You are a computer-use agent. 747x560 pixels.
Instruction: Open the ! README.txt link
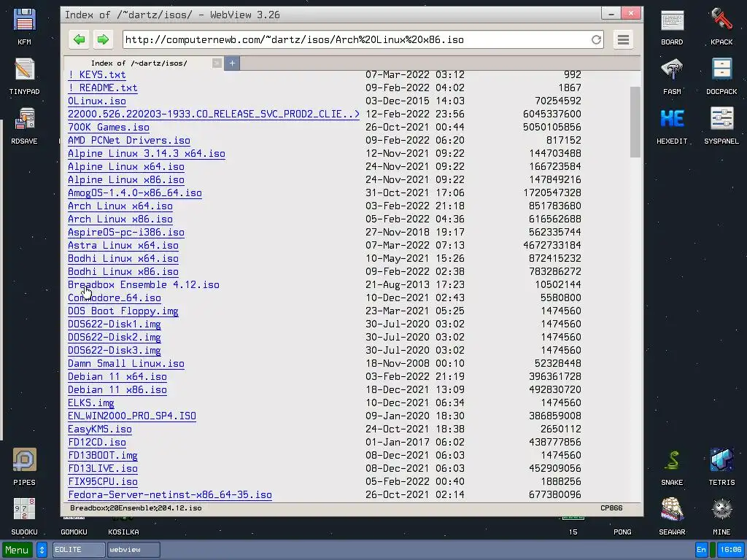[x=103, y=88]
